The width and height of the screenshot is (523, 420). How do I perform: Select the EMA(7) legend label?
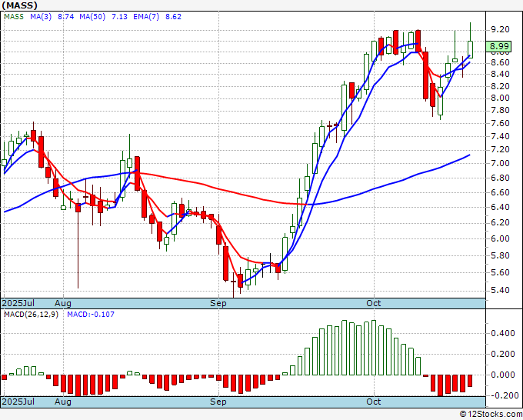pos(146,17)
